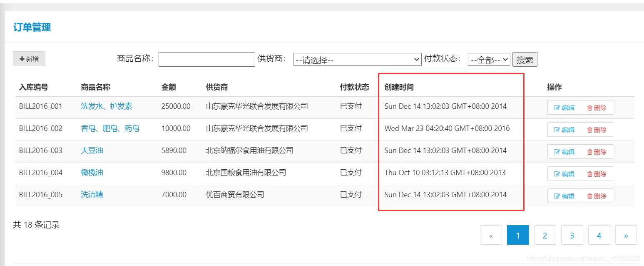Viewport: 644px width, 266px height.
Task: Click the amount 25000.00
Action: 176,106
